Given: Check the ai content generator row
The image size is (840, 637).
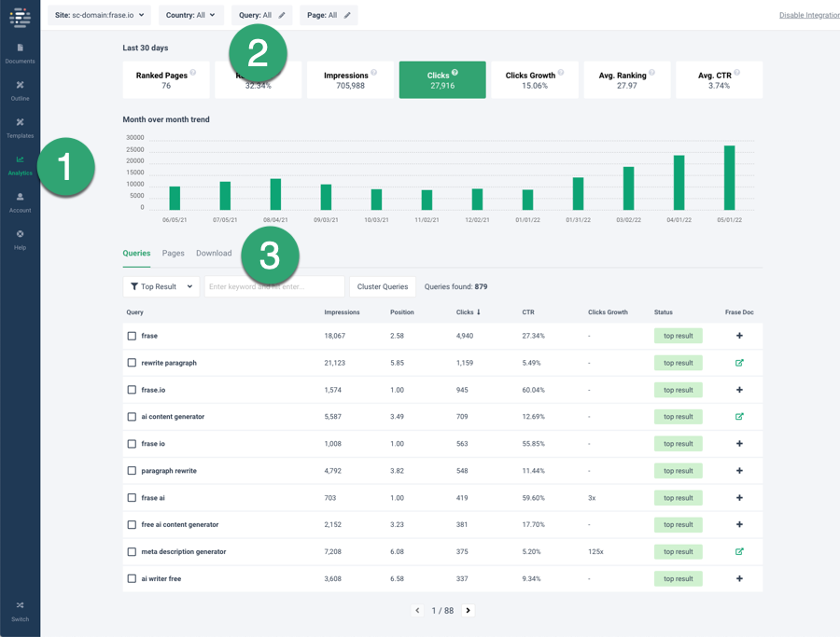Looking at the screenshot, I should pyautogui.click(x=132, y=417).
